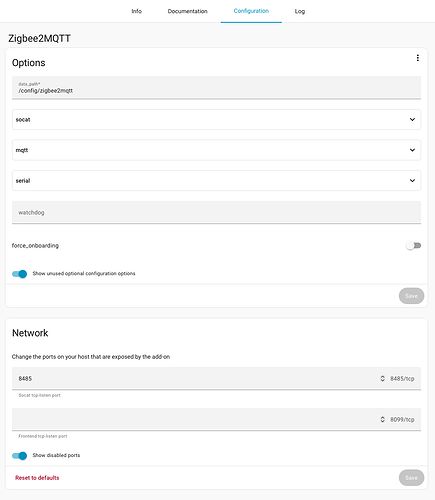435x500 pixels.
Task: Click Reset to defaults link
Action: (x=37, y=478)
